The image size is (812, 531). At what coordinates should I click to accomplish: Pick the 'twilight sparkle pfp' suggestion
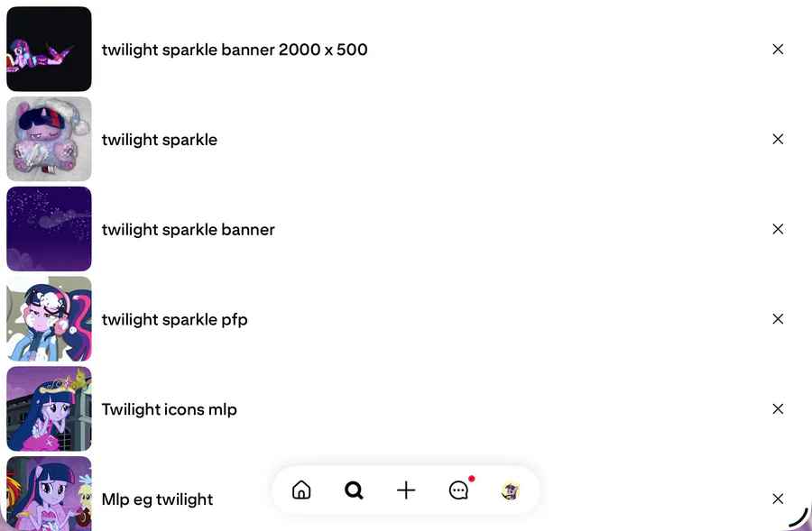point(174,319)
